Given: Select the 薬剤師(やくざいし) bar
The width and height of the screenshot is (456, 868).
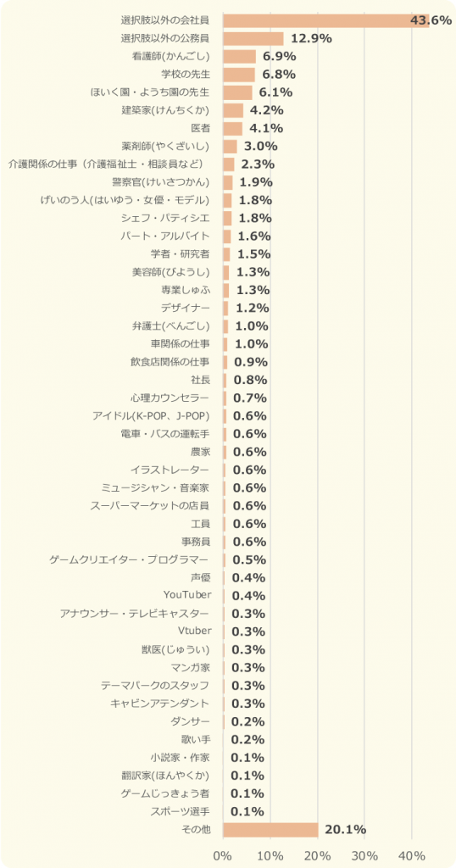Looking at the screenshot, I should coord(231,146).
